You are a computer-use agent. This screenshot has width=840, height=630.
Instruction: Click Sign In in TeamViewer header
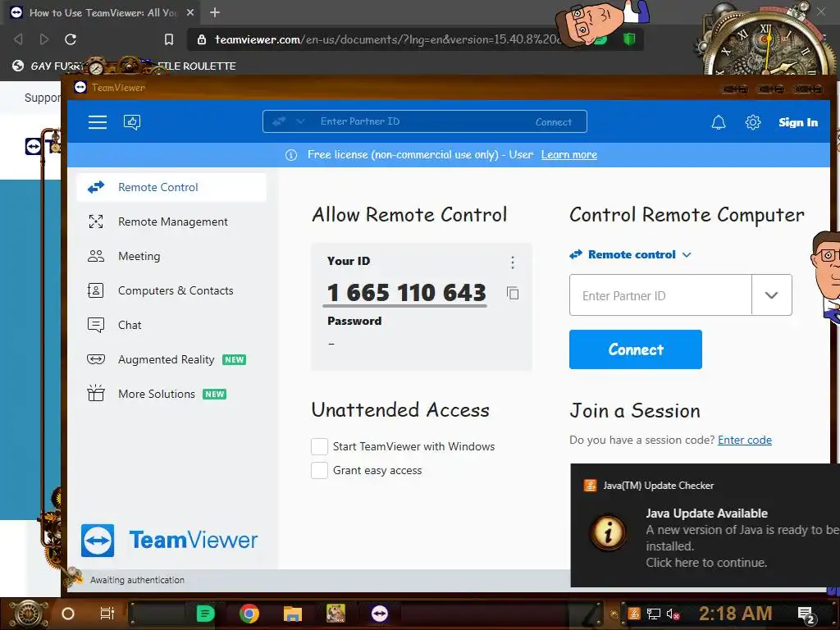pos(798,123)
